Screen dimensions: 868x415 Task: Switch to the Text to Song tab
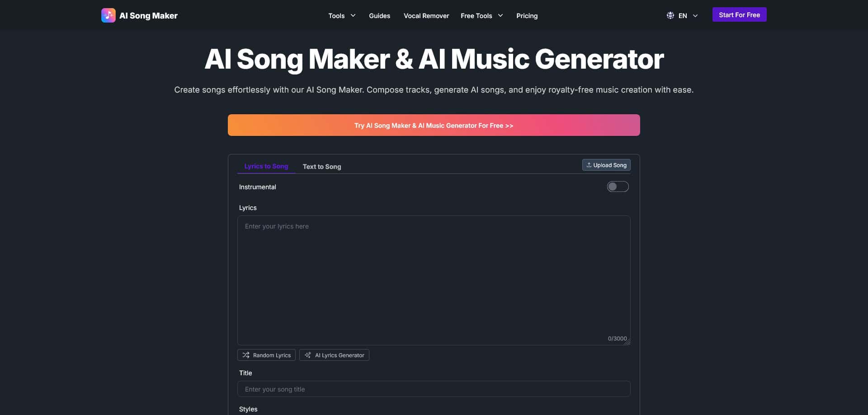tap(322, 166)
